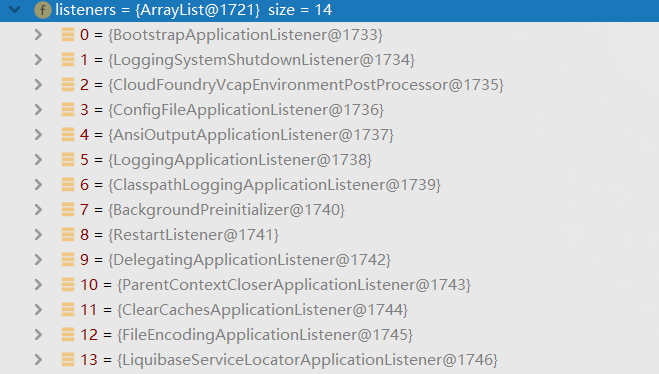Click array element icon for index 8
This screenshot has width=659, height=374.
click(68, 234)
